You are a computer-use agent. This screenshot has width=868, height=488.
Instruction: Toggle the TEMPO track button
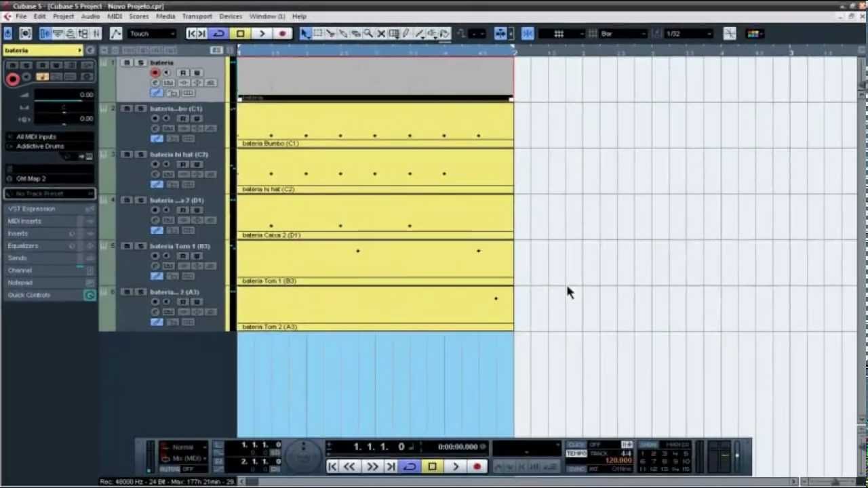click(576, 453)
